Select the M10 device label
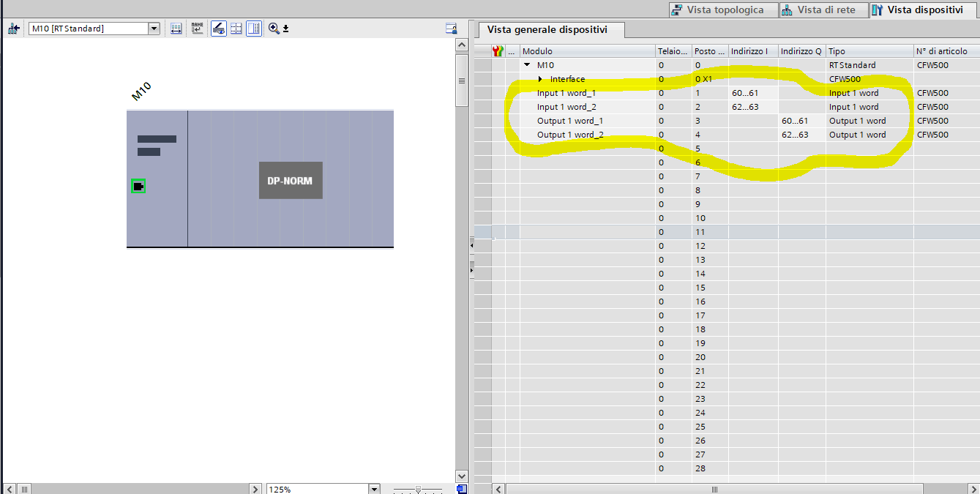This screenshot has width=980, height=494. pos(141,91)
